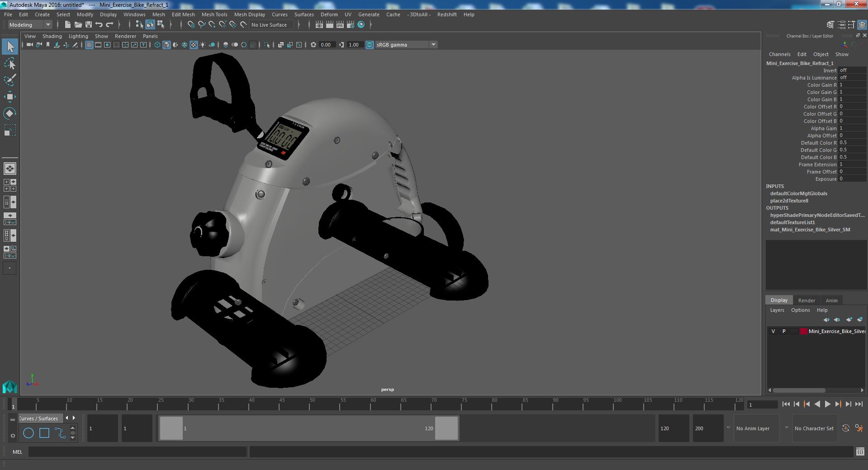Image resolution: width=868 pixels, height=470 pixels.
Task: Toggle snap to points
Action: pos(212,25)
